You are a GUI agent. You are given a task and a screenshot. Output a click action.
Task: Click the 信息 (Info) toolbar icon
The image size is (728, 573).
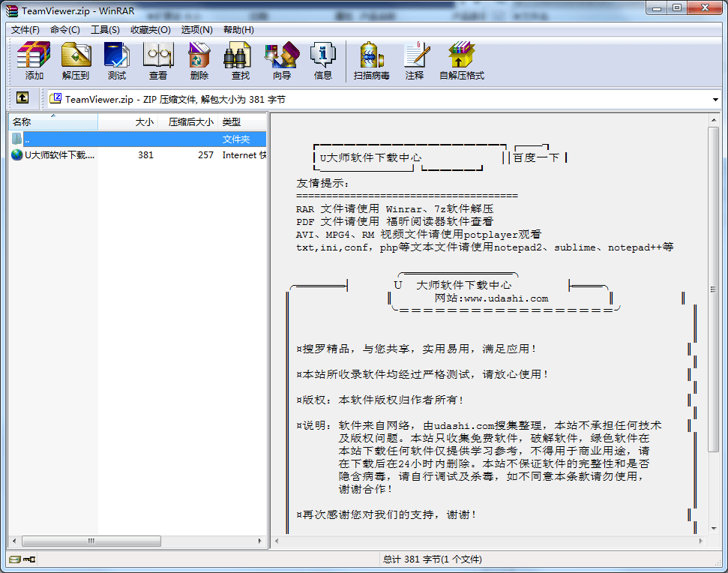(x=322, y=60)
